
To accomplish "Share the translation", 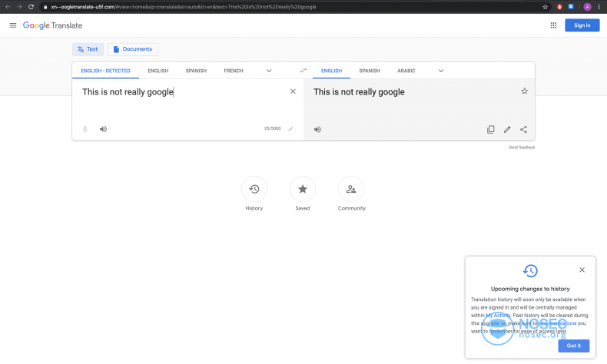I will point(523,130).
